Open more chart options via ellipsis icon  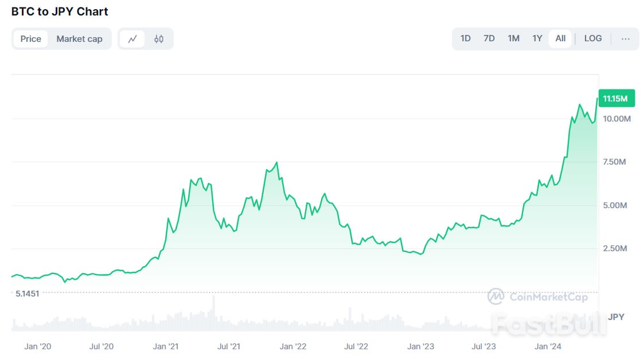coord(625,38)
